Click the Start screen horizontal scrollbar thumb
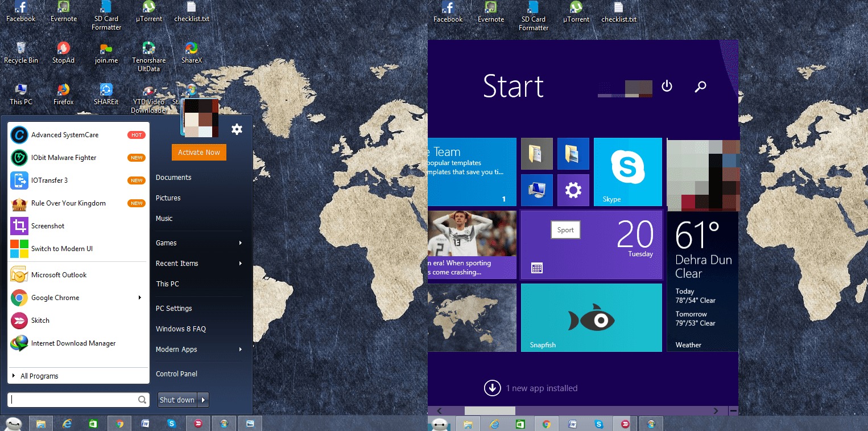 click(x=490, y=411)
